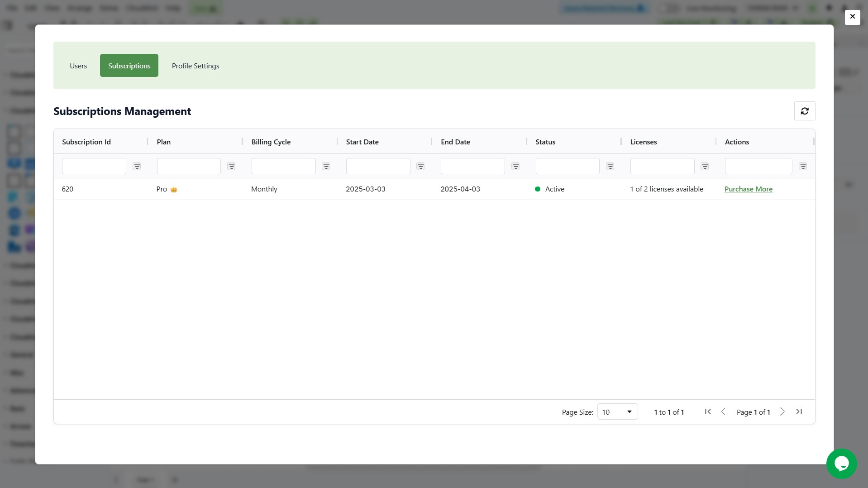Select the '1 of 2 licenses available' cell
Image resolution: width=868 pixels, height=488 pixels.
tap(669, 189)
